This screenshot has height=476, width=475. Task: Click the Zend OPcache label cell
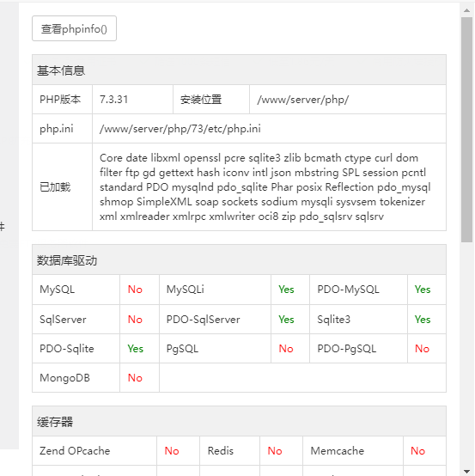[94, 451]
